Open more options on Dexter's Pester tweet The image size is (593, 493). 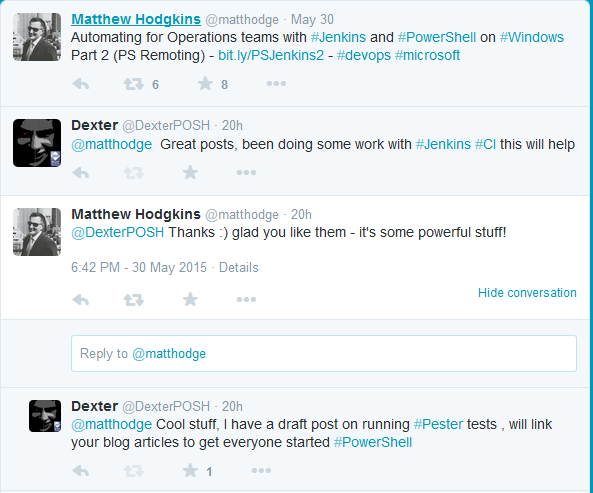[261, 471]
